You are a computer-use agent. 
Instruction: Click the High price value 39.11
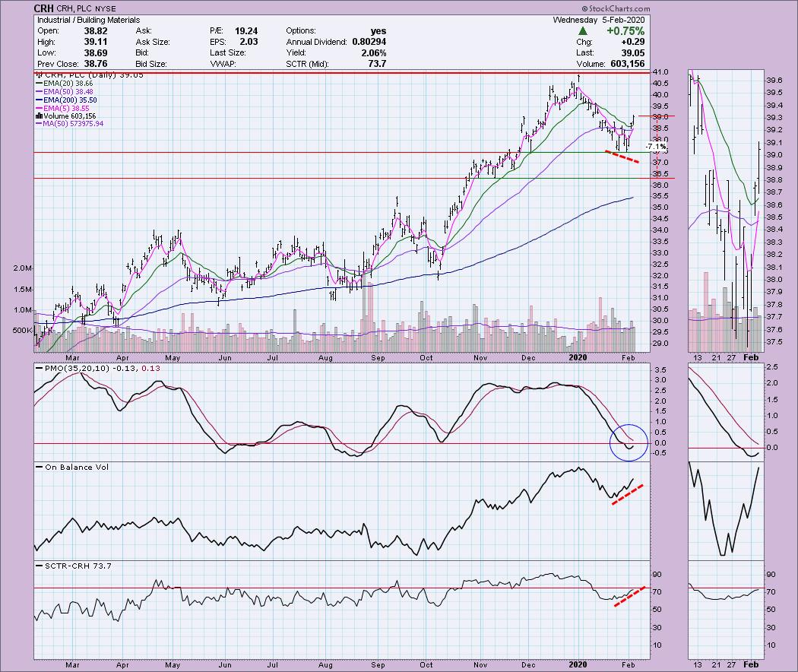pyautogui.click(x=96, y=42)
